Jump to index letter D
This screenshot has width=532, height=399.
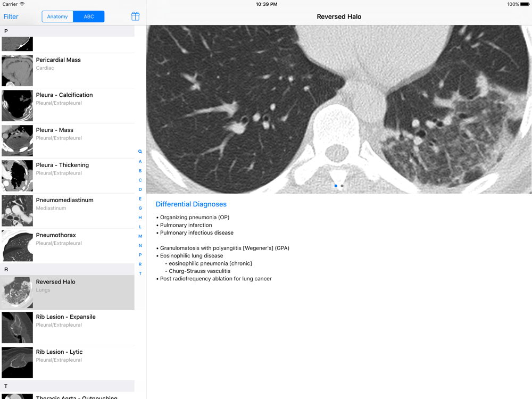[x=140, y=189]
